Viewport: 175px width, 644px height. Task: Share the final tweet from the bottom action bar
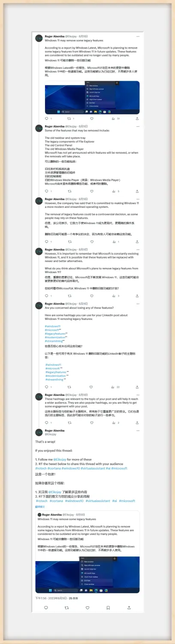pos(129,608)
